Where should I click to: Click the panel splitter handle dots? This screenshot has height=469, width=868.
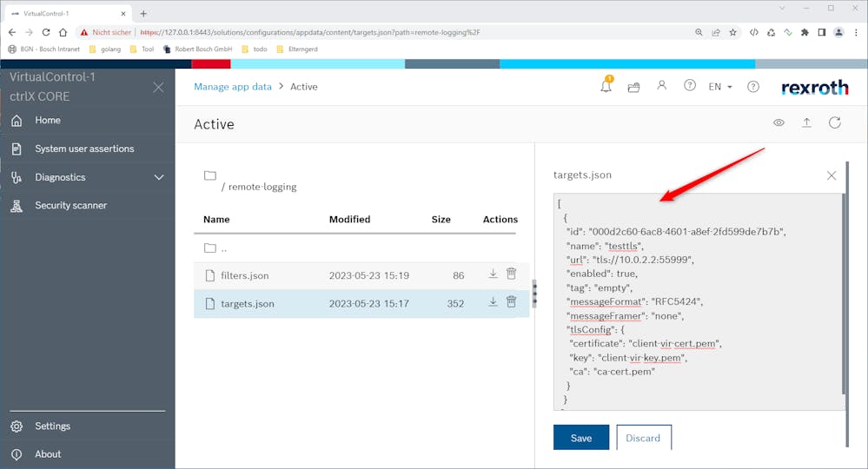pos(534,294)
